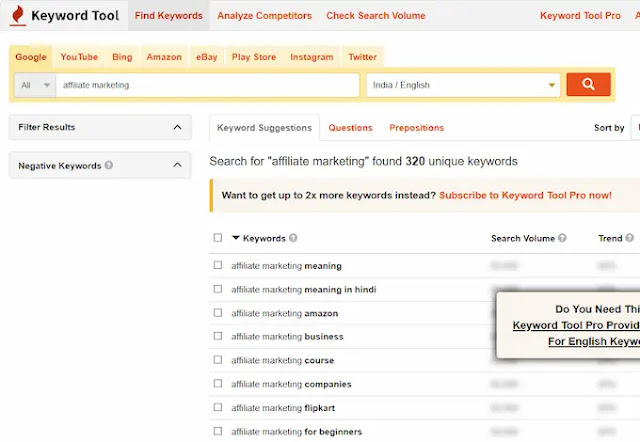Focus the 'affiliate marketing' search input
This screenshot has width=640, height=442.
click(208, 85)
